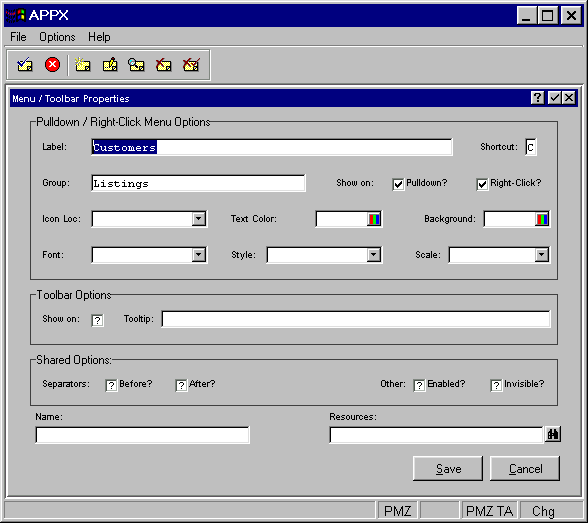
Task: Open the Icon Loc dropdown
Action: [x=199, y=219]
